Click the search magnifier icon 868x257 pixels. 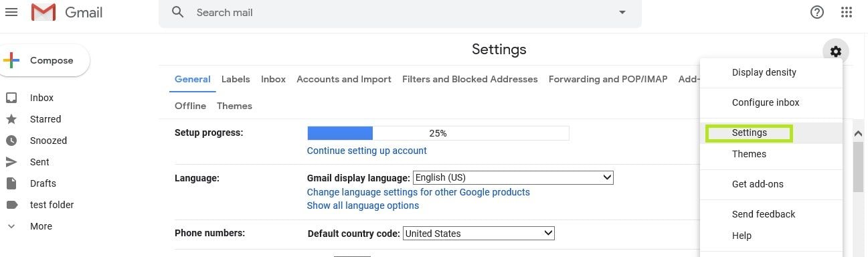tap(177, 12)
